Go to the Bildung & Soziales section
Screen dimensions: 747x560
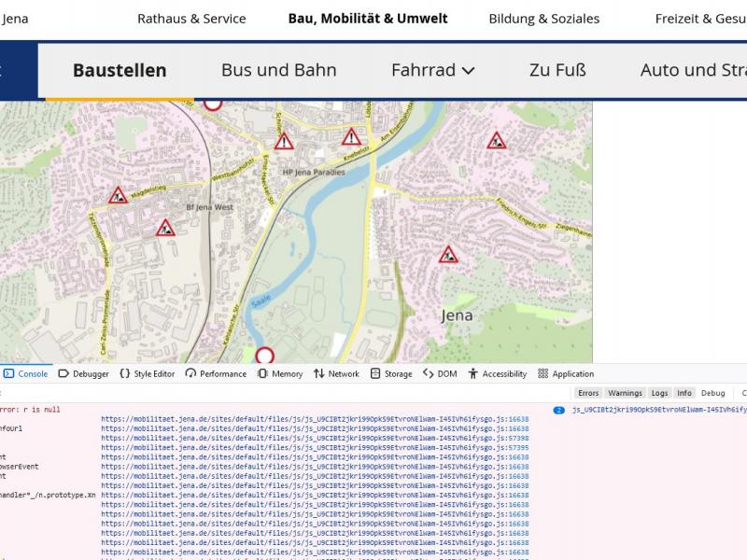click(544, 19)
